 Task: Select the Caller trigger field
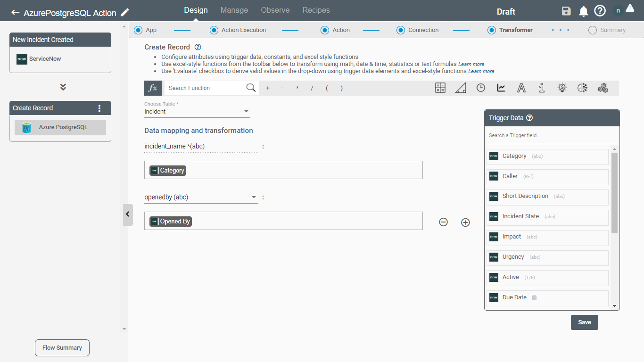(x=547, y=176)
